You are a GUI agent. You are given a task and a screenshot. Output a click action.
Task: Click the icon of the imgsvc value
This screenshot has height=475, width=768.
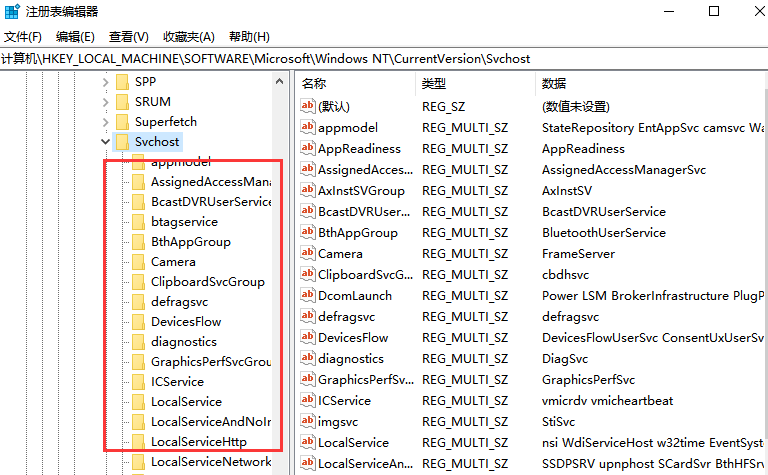tap(308, 422)
